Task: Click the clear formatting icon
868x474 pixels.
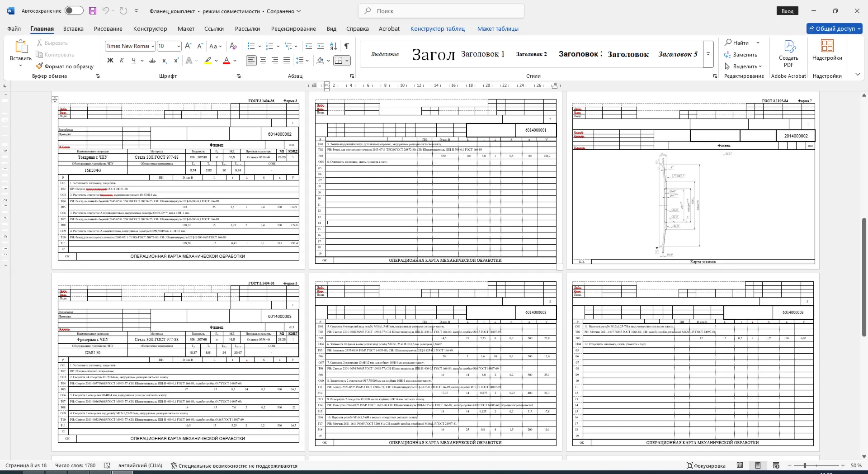Action: tap(233, 46)
